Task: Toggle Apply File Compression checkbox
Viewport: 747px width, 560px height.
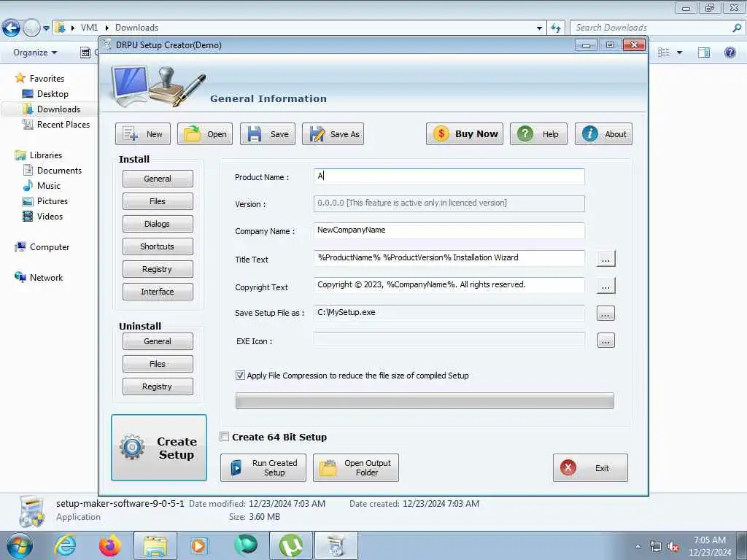Action: (240, 376)
